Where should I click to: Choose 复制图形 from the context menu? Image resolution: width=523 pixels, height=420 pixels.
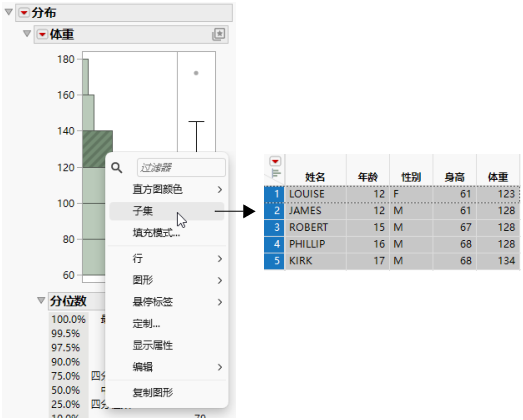(167, 393)
